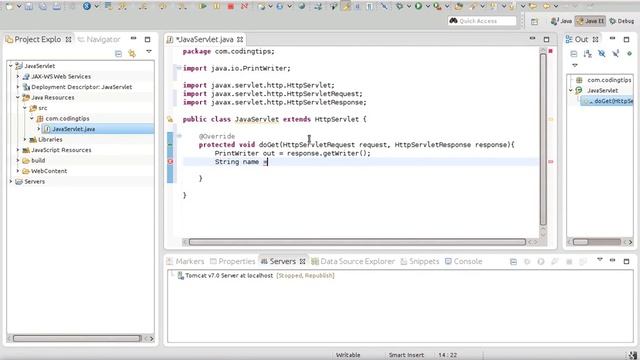Switch to Java perspective button
Image resolution: width=640 pixels, height=360 pixels.
pos(561,21)
